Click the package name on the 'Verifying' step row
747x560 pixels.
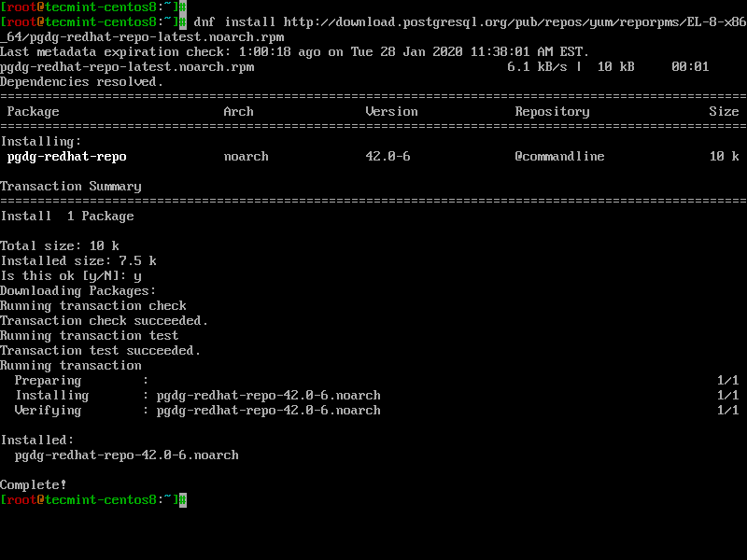[x=269, y=411]
